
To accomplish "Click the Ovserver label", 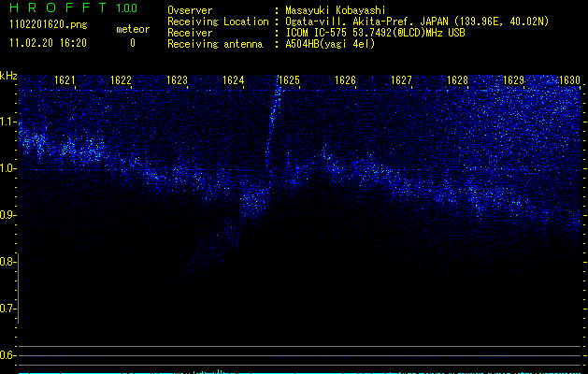I will click(x=190, y=10).
